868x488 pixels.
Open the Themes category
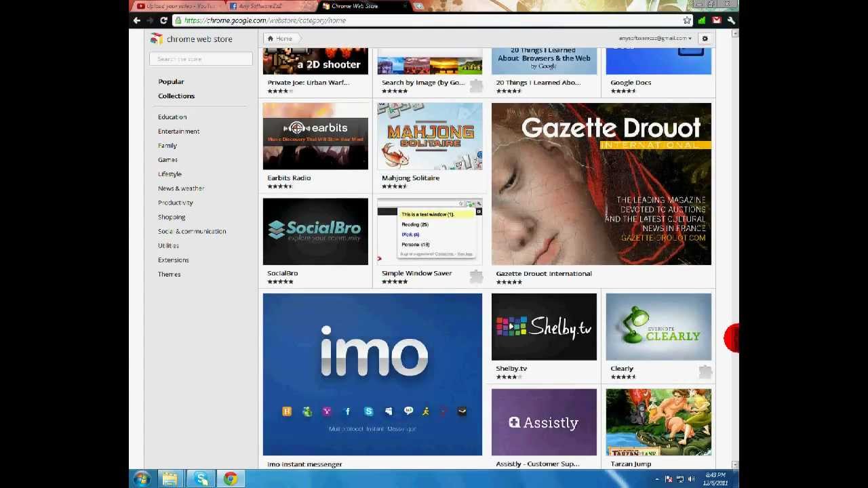tap(169, 274)
